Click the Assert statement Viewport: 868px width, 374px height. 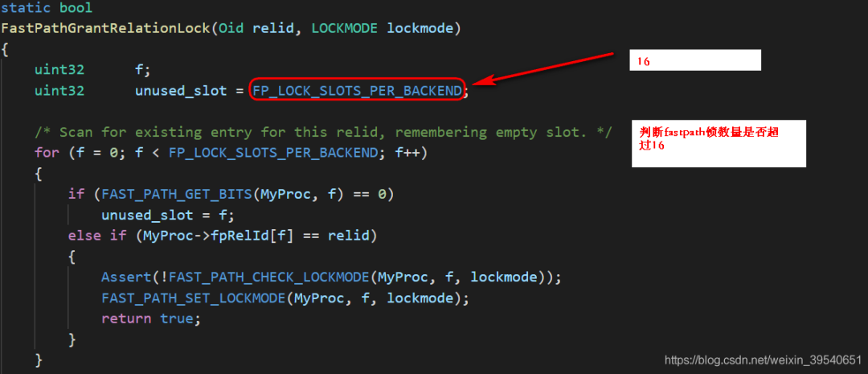tap(331, 277)
